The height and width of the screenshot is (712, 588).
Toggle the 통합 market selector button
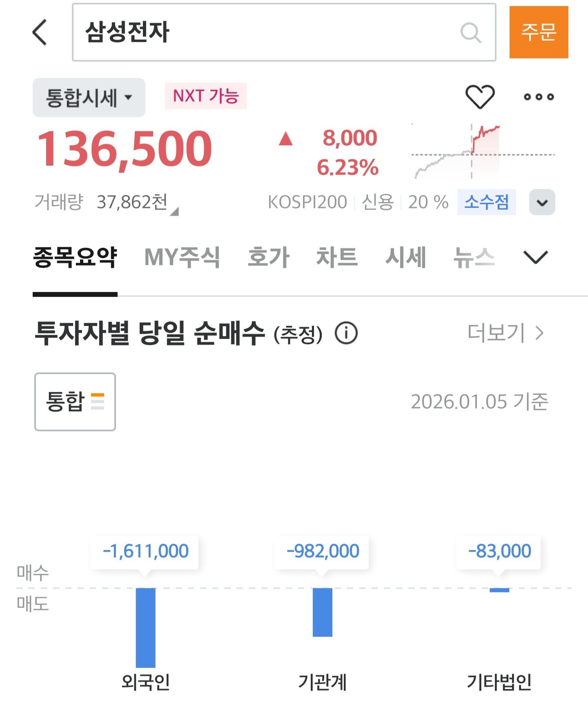75,402
